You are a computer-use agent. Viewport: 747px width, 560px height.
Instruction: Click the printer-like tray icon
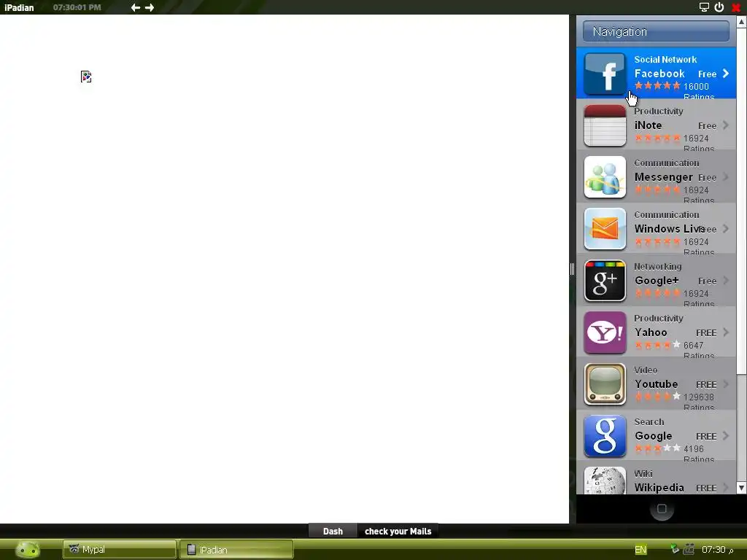[x=689, y=550]
